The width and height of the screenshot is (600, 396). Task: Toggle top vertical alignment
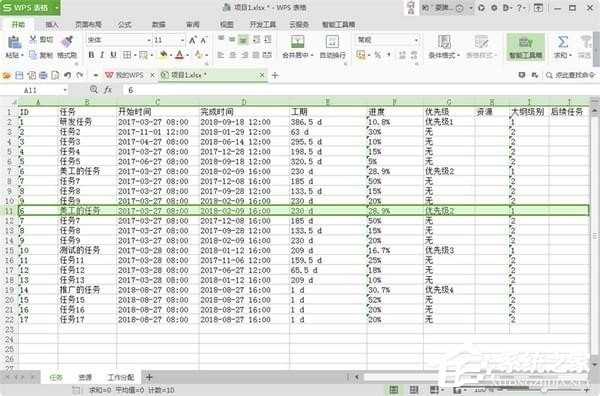click(221, 39)
